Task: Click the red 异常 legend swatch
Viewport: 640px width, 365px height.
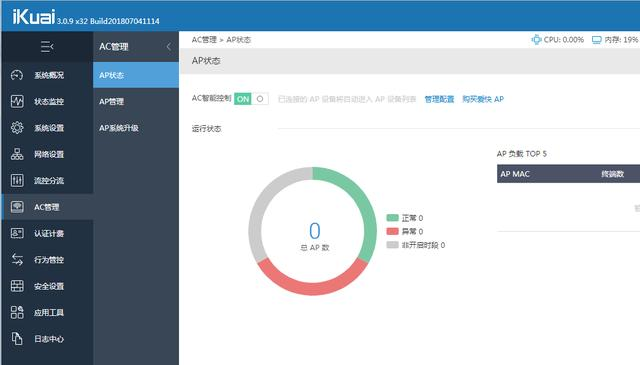Action: 392,231
